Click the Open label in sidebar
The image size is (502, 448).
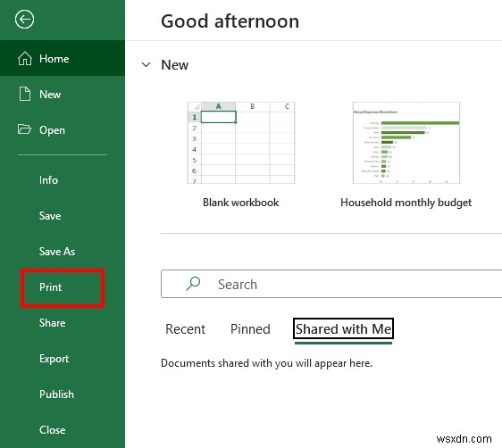click(52, 130)
